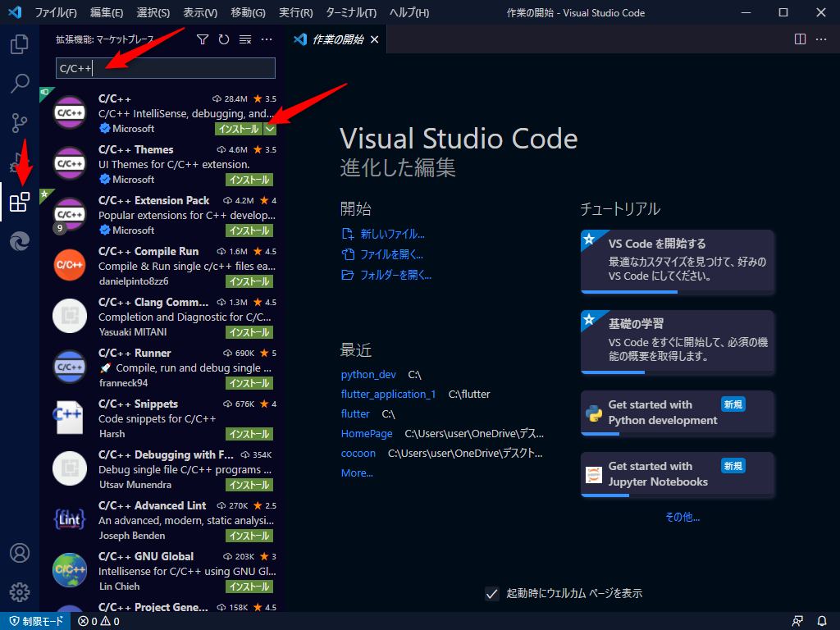The width and height of the screenshot is (840, 630).
Task: Open the C/C++ Themes extension title
Action: click(x=135, y=149)
